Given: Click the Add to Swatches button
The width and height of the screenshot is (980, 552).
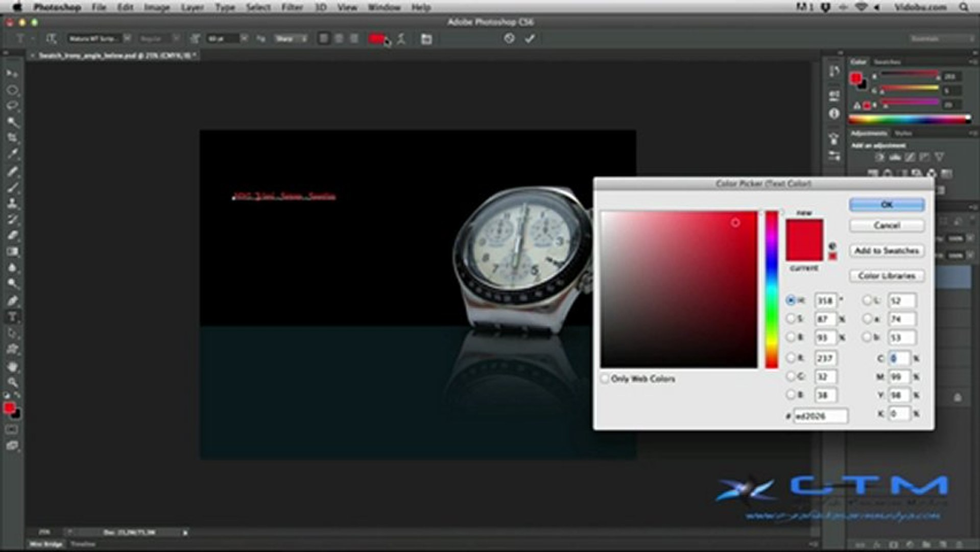Looking at the screenshot, I should [887, 250].
